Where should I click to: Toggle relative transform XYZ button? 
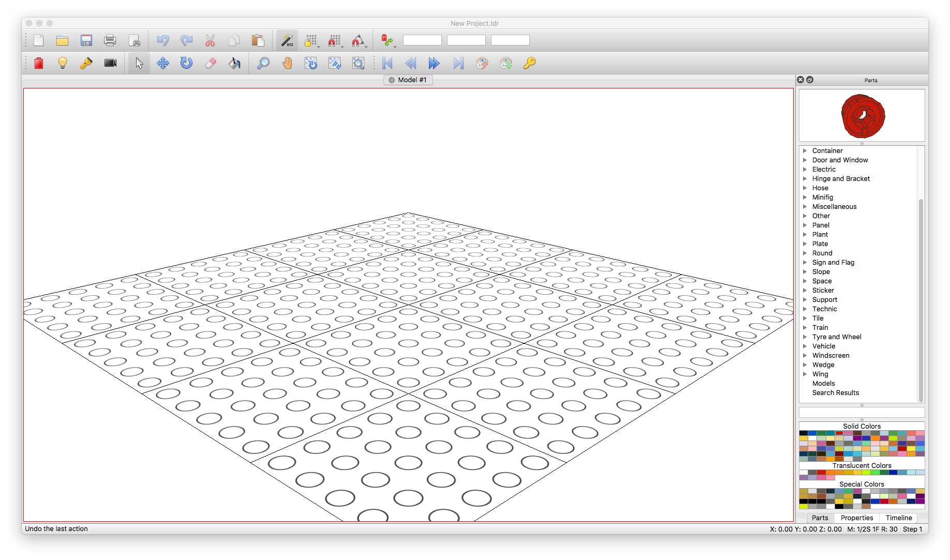coord(287,40)
